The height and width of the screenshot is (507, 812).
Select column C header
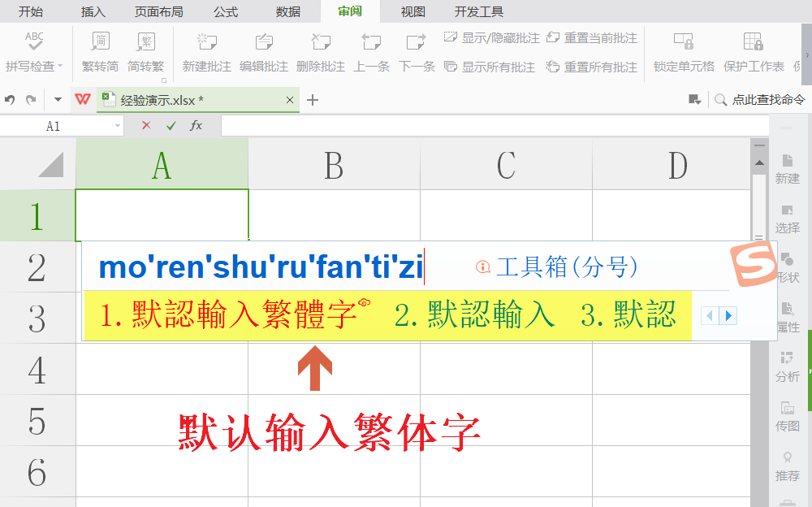pyautogui.click(x=506, y=165)
